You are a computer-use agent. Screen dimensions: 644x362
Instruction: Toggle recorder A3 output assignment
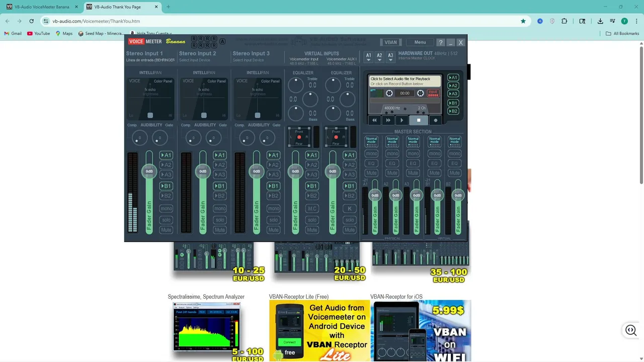(453, 94)
